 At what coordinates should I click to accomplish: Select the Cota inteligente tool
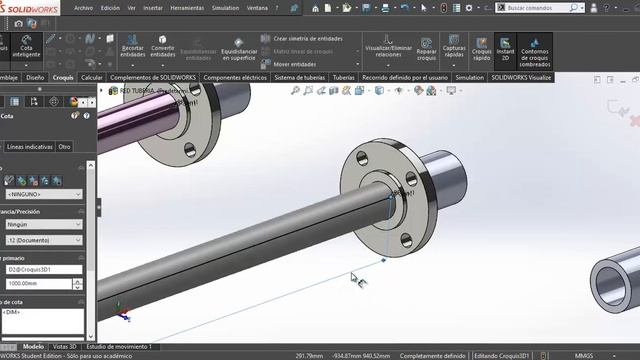[x=26, y=46]
